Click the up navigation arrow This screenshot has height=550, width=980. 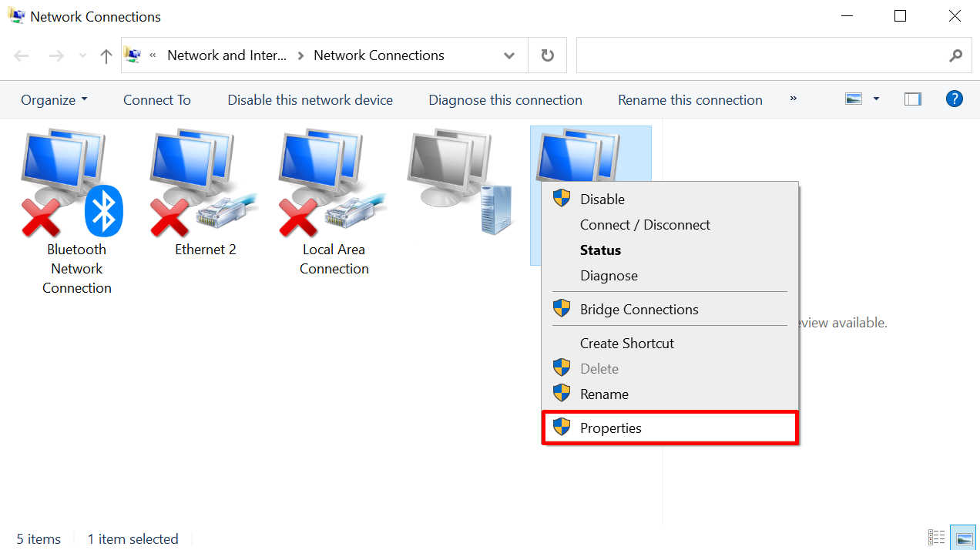click(x=106, y=55)
